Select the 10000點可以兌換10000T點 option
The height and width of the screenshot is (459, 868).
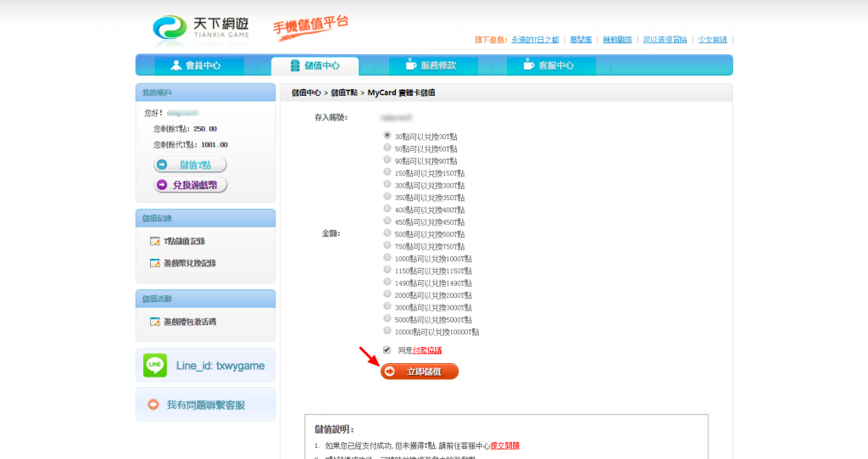[387, 330]
